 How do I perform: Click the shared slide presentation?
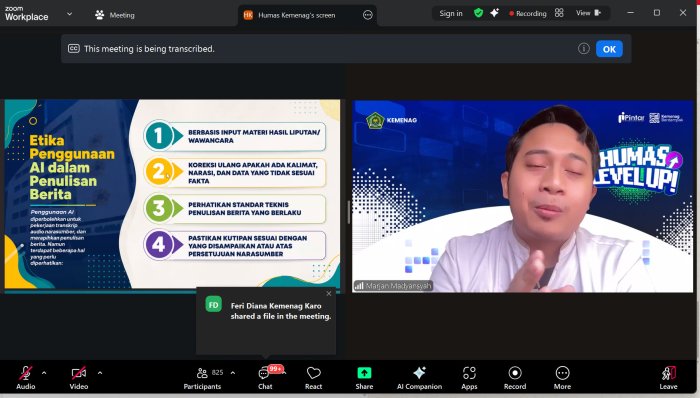tap(172, 194)
